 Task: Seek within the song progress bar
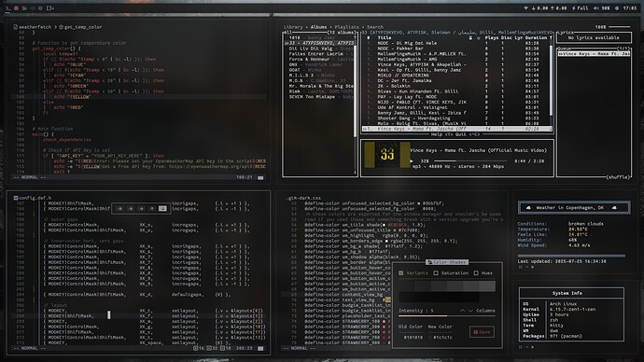[x=470, y=160]
